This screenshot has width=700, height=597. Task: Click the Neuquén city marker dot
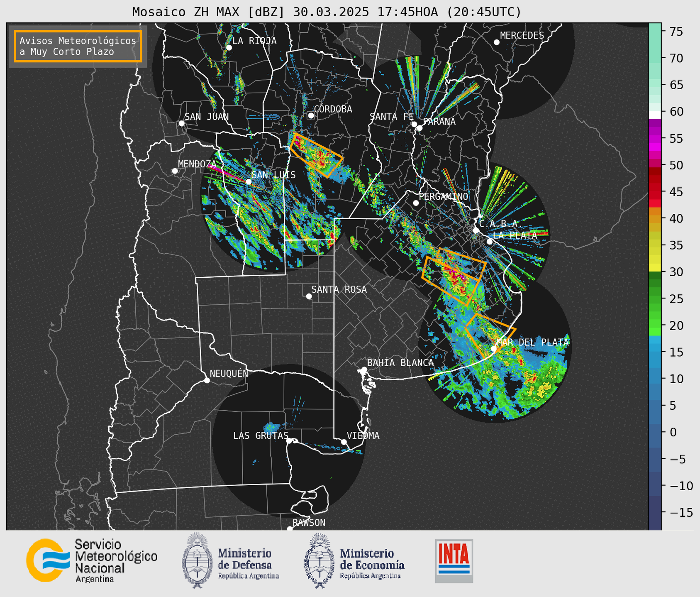point(207,380)
